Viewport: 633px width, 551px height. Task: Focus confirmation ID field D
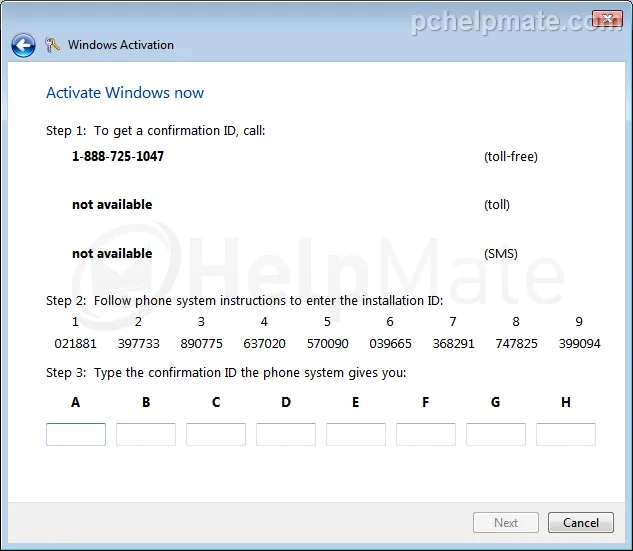point(286,434)
